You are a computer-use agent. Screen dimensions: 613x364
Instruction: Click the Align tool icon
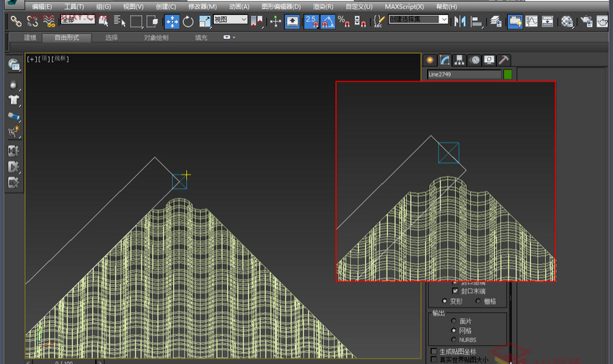point(476,22)
